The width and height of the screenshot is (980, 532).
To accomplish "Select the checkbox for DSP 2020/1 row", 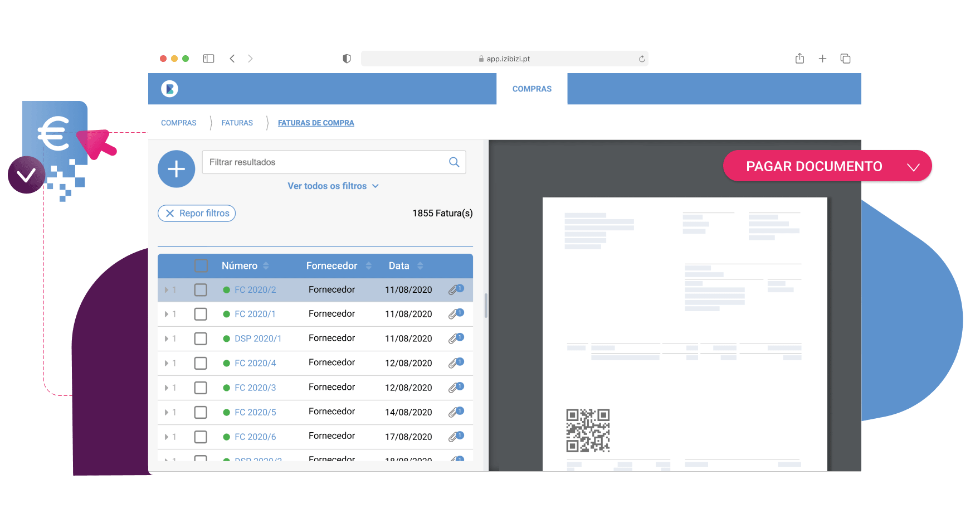I will pos(201,339).
